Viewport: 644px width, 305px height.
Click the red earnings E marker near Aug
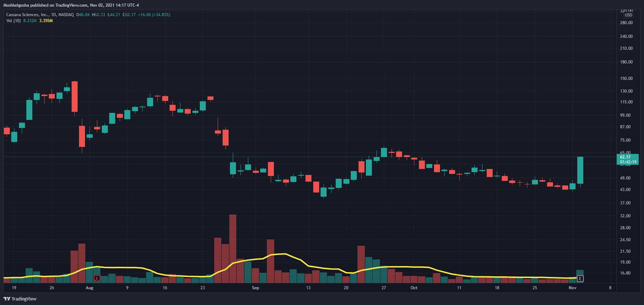click(x=97, y=278)
